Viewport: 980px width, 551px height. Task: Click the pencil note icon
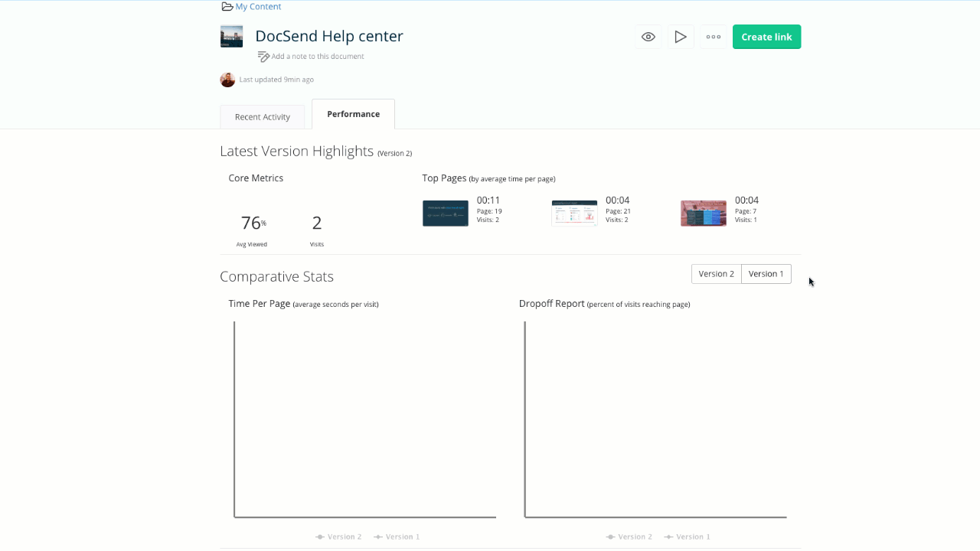coord(263,57)
